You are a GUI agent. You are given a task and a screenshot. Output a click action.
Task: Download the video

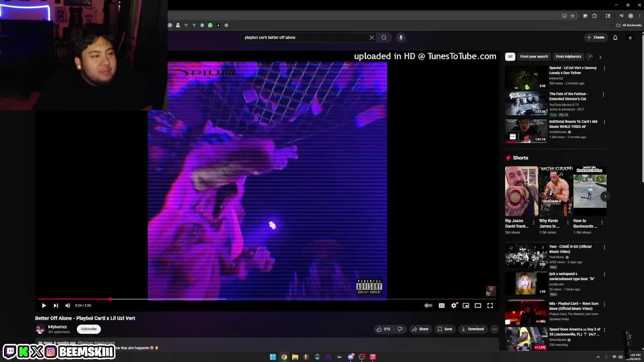click(x=472, y=329)
